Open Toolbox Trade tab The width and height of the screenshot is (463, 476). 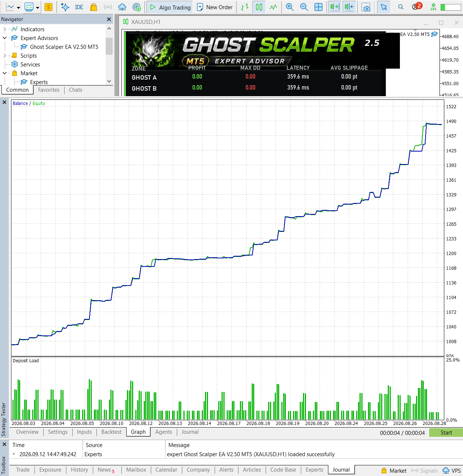point(23,470)
